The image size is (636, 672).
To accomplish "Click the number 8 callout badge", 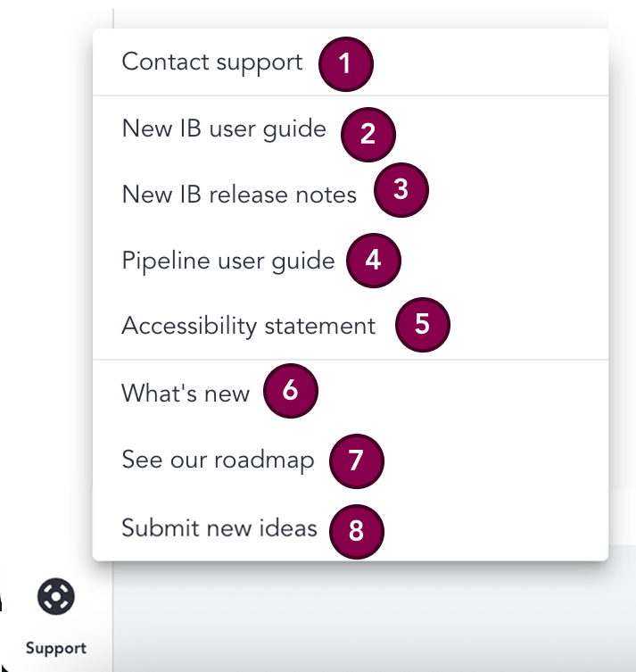I will coord(356,531).
